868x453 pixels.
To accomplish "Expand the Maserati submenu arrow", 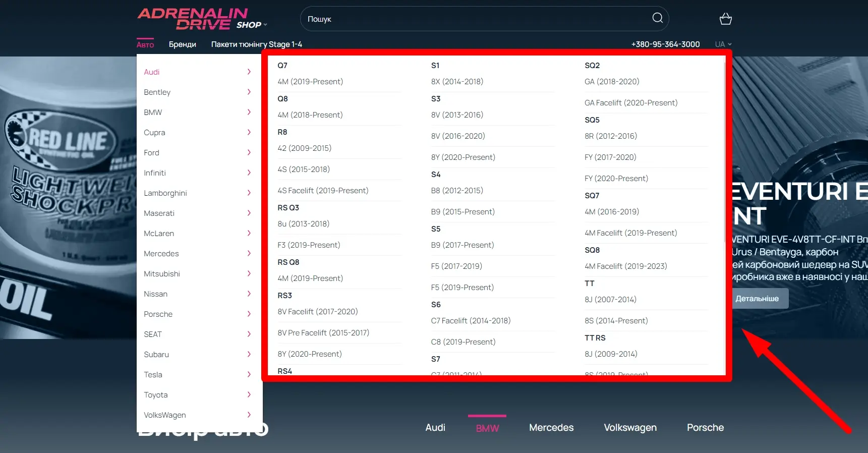I will pyautogui.click(x=249, y=213).
